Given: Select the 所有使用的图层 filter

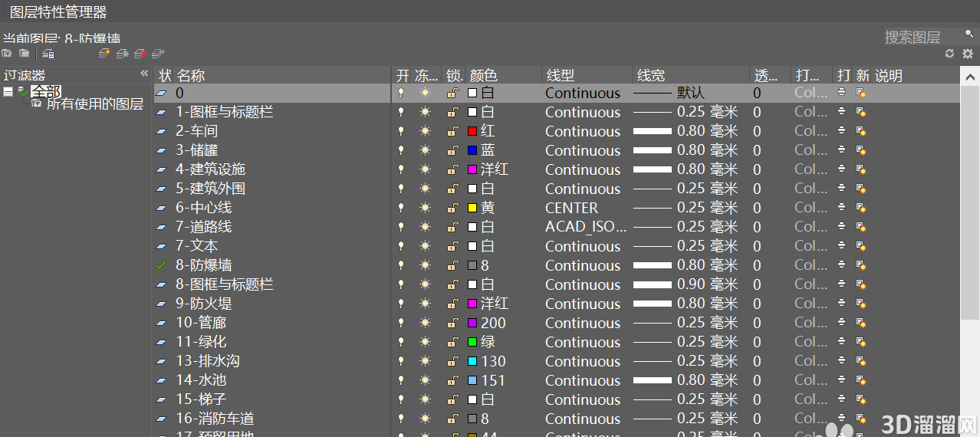Looking at the screenshot, I should click(x=95, y=103).
